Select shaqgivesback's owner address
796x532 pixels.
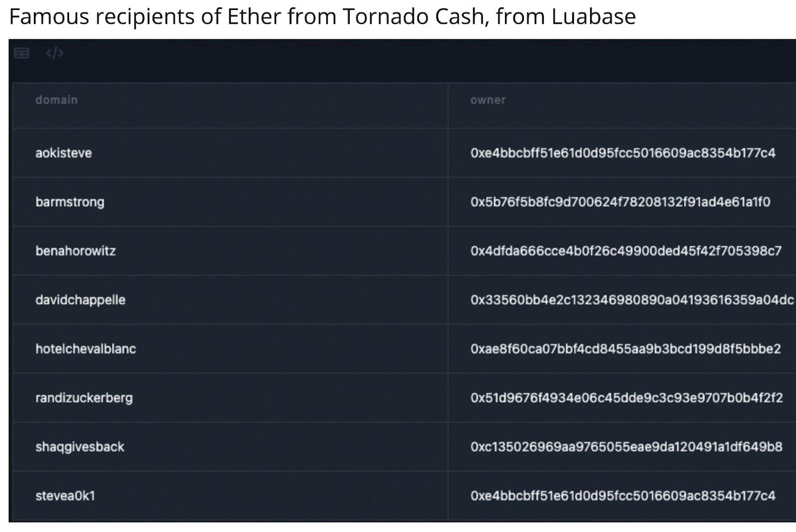pos(626,446)
